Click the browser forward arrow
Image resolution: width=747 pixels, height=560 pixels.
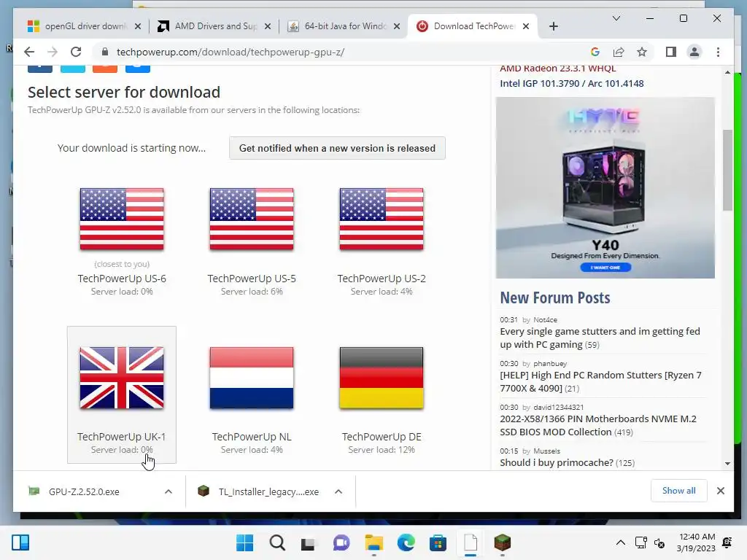tap(53, 52)
